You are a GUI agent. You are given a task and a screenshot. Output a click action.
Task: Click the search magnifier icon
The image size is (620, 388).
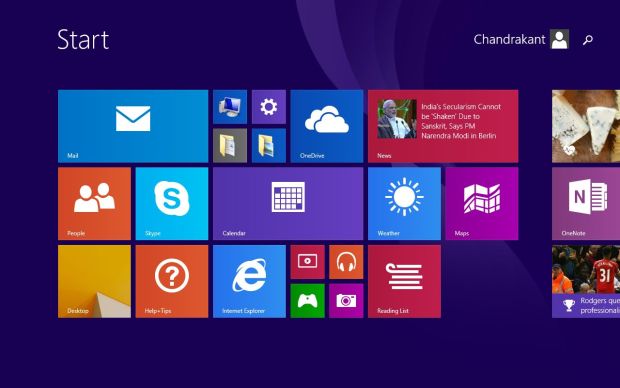588,40
